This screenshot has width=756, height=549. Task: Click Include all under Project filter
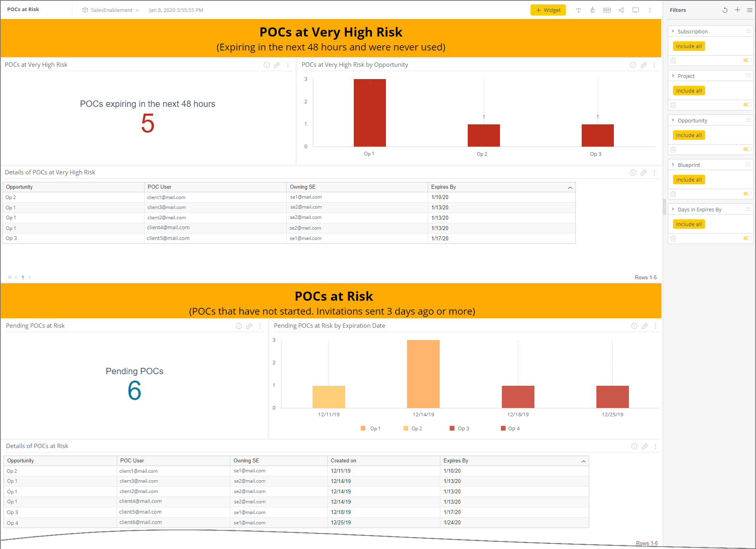[x=689, y=91]
